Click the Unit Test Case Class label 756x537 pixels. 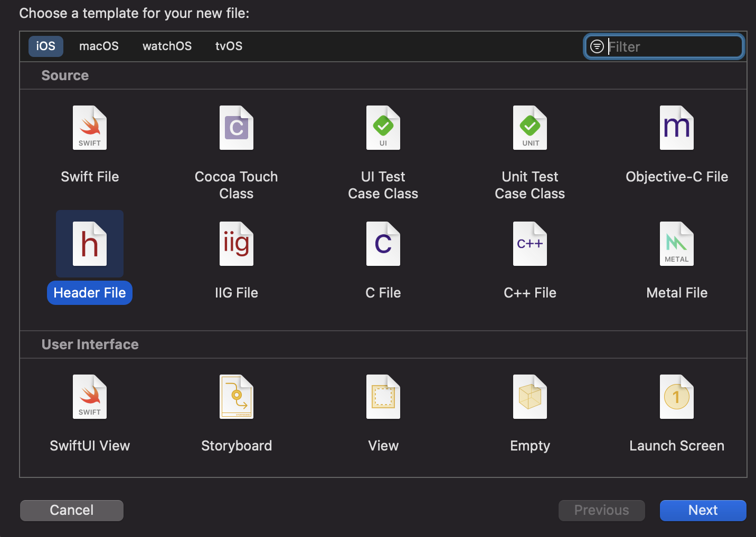point(530,185)
